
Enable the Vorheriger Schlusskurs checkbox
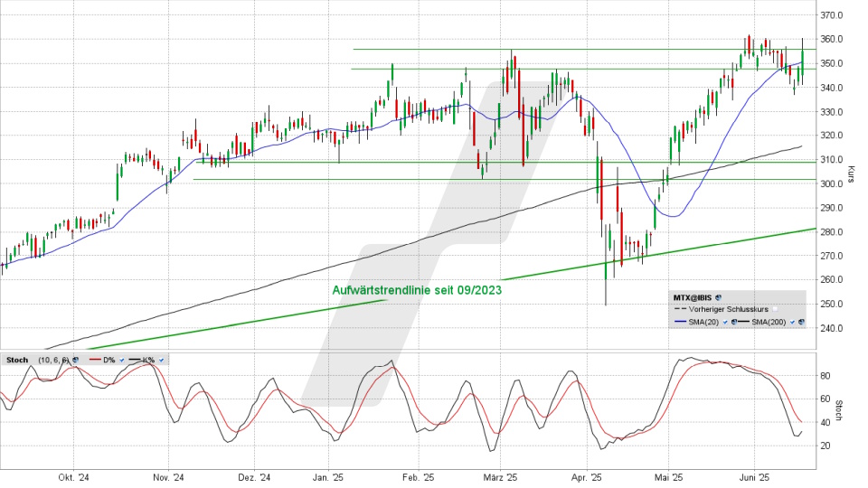(x=775, y=309)
